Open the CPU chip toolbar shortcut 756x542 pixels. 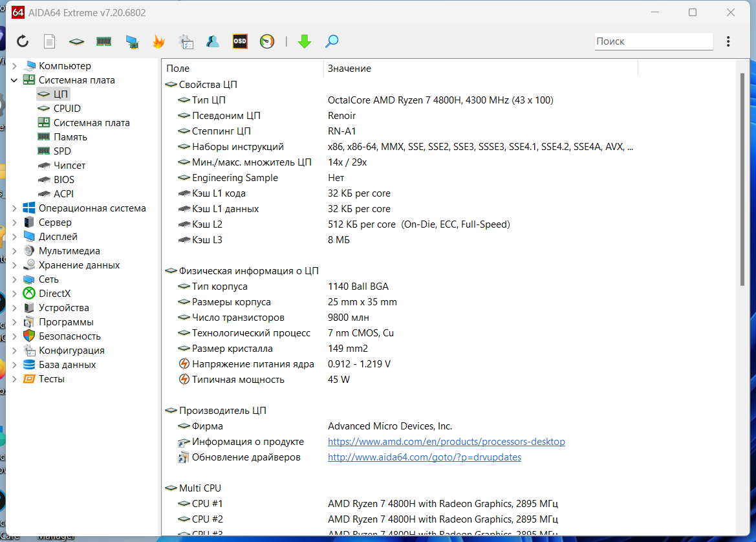pos(76,42)
